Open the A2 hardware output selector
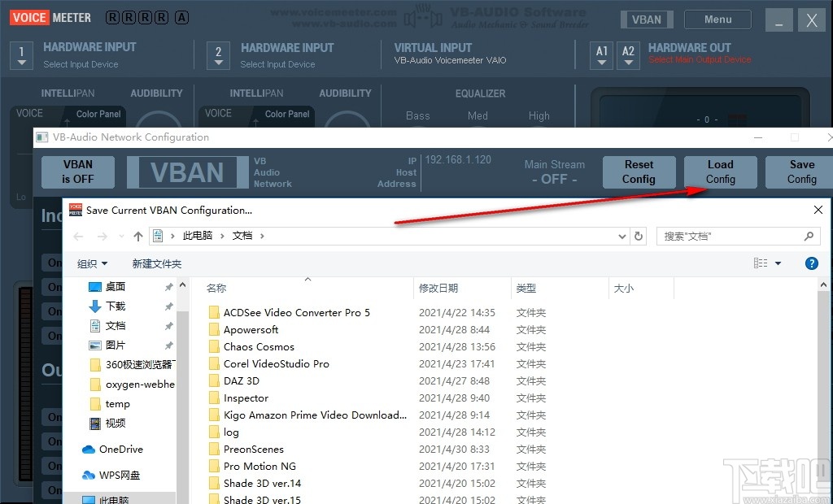 coord(628,56)
